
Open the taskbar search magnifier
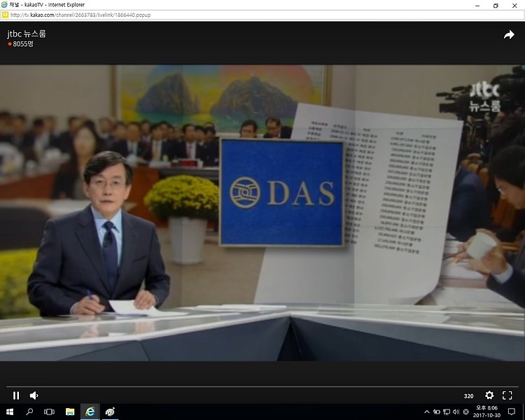[29, 412]
